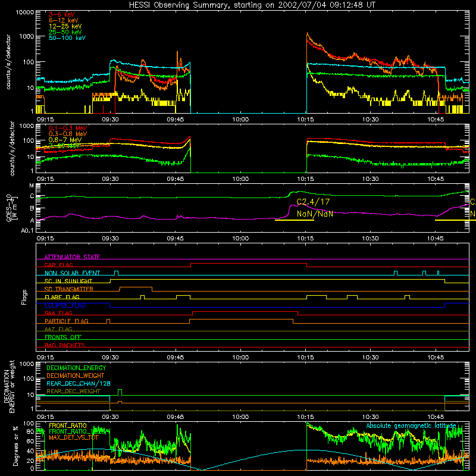Image resolution: width=476 pixels, height=476 pixels.
Task: Select the DECIMATION_ENERGY legend label
Action: [76, 368]
